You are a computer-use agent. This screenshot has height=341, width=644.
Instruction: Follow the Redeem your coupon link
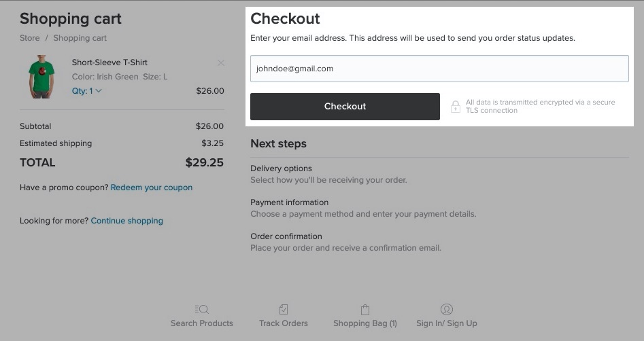click(152, 187)
